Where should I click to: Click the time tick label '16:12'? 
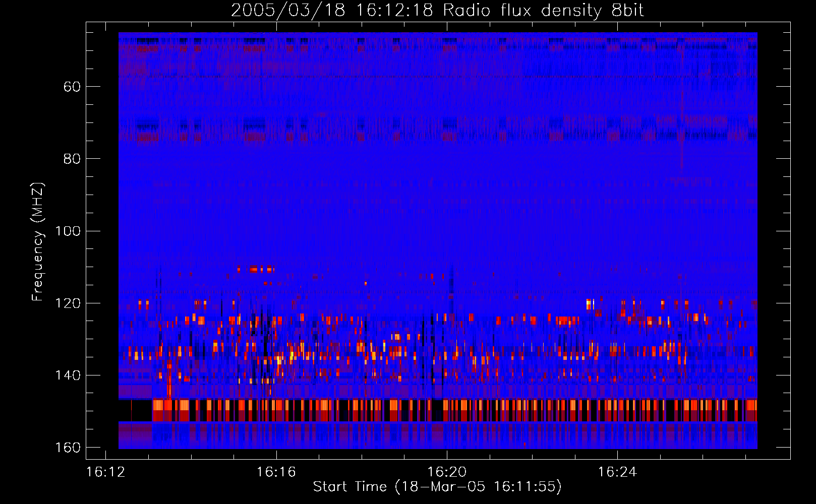pos(105,472)
